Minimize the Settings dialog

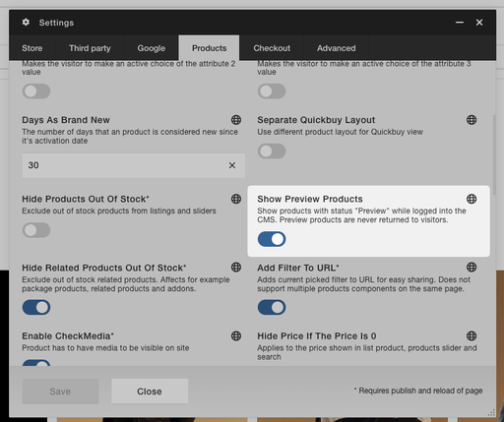click(460, 23)
